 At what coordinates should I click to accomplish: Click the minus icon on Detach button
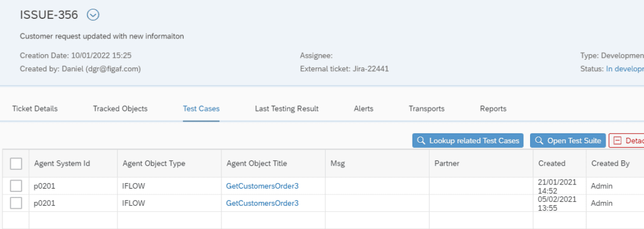[618, 140]
